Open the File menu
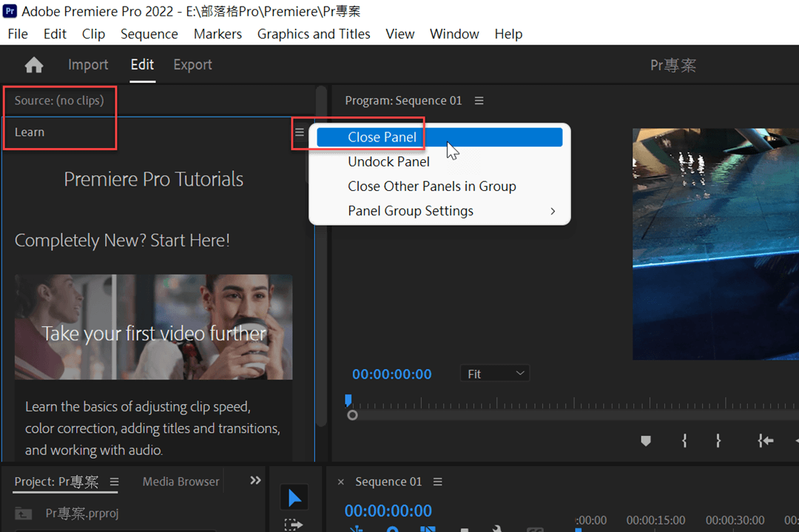 click(18, 34)
